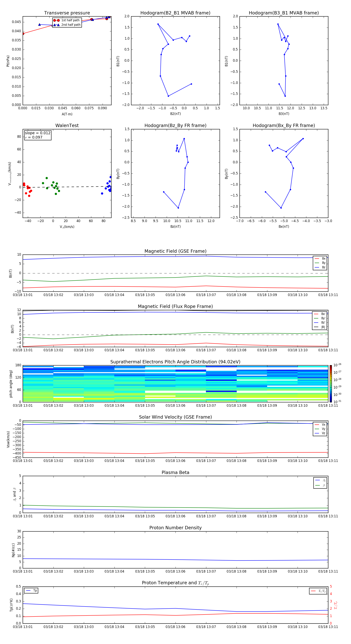Image resolution: width=351 pixels, height=644 pixels.
Task: Click the 'Vy' legend entry
Action: point(320,429)
